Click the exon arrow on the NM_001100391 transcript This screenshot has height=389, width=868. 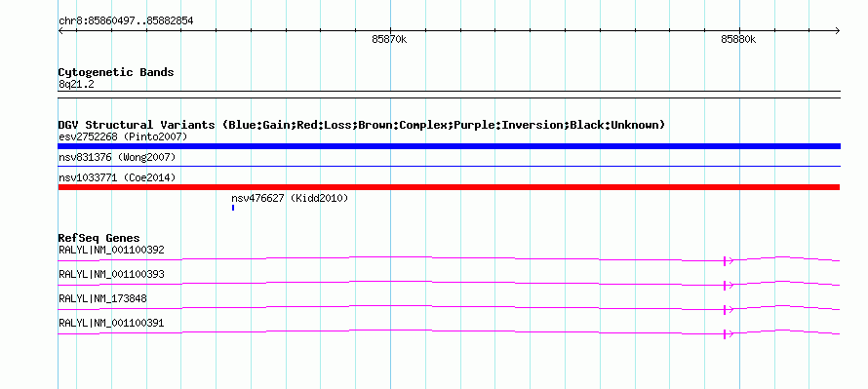point(728,333)
